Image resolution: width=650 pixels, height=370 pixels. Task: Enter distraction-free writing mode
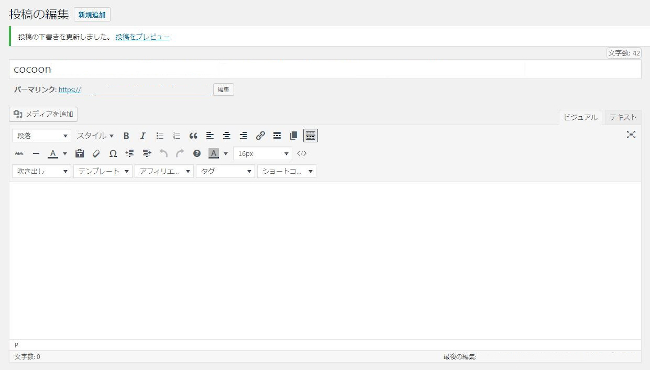click(631, 135)
